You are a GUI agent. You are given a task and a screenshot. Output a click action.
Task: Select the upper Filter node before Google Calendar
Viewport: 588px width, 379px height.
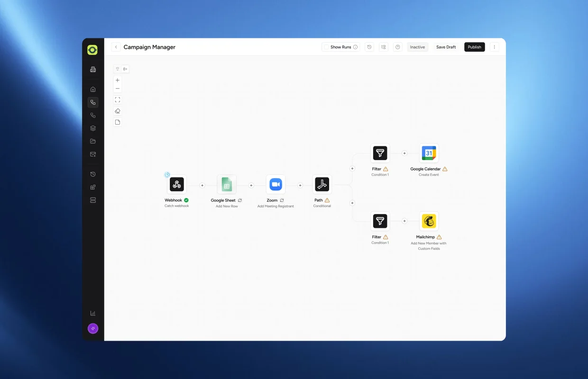pos(380,153)
